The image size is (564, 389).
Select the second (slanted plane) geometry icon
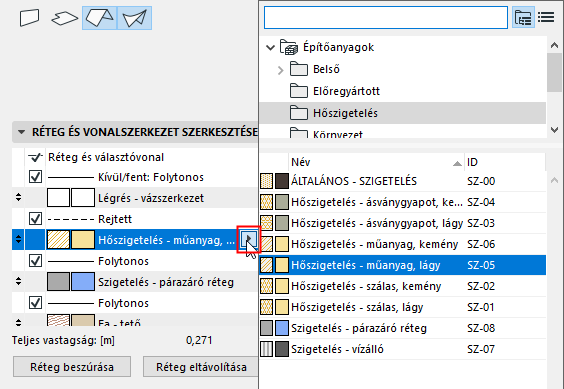click(x=65, y=18)
